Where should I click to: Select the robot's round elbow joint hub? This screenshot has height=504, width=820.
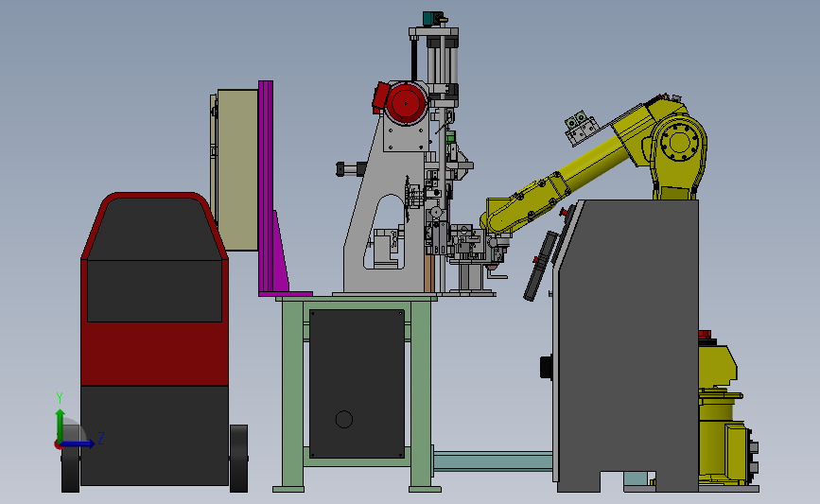click(x=679, y=142)
